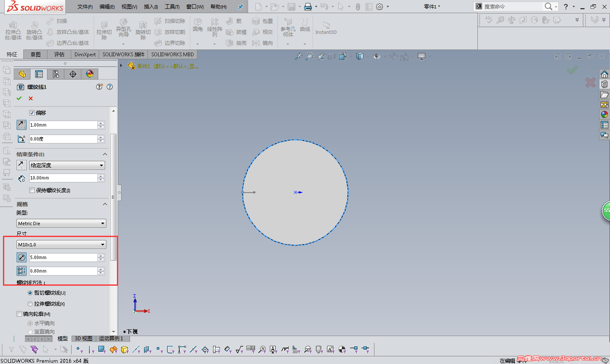Open the SOLIDWORKS 插件 tab
Screen dimensions: 610x364
(123, 55)
